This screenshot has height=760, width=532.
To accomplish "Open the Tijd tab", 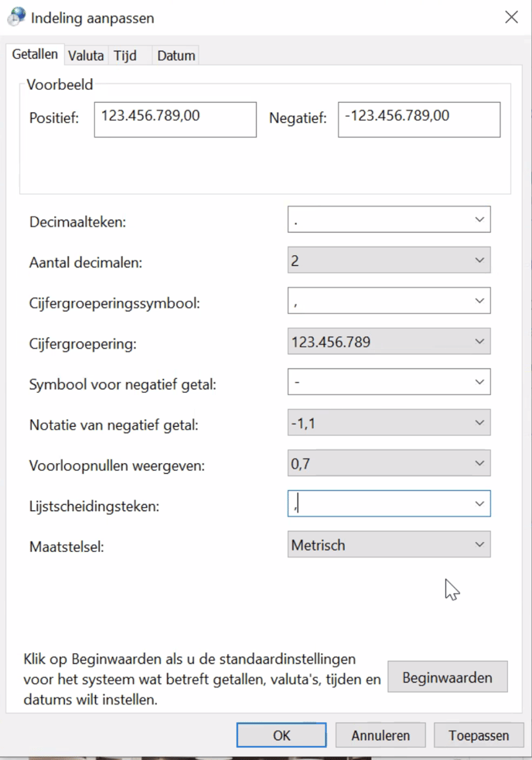I will point(125,56).
